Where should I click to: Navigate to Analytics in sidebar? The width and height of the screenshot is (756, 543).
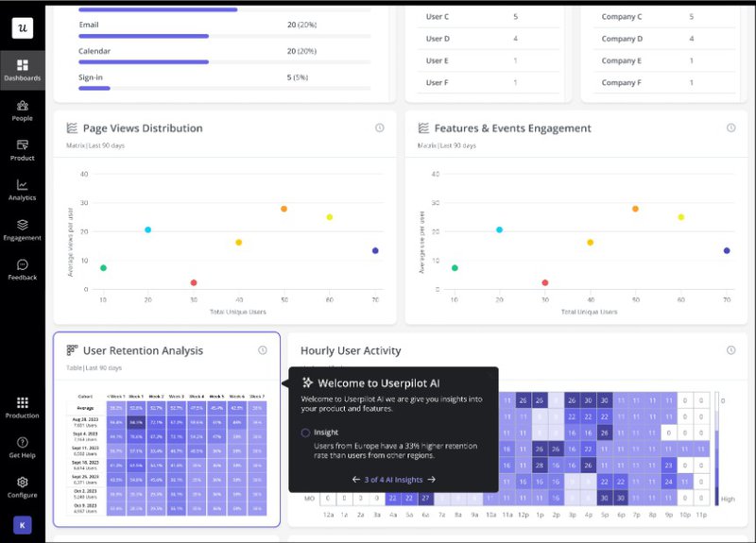pyautogui.click(x=22, y=189)
